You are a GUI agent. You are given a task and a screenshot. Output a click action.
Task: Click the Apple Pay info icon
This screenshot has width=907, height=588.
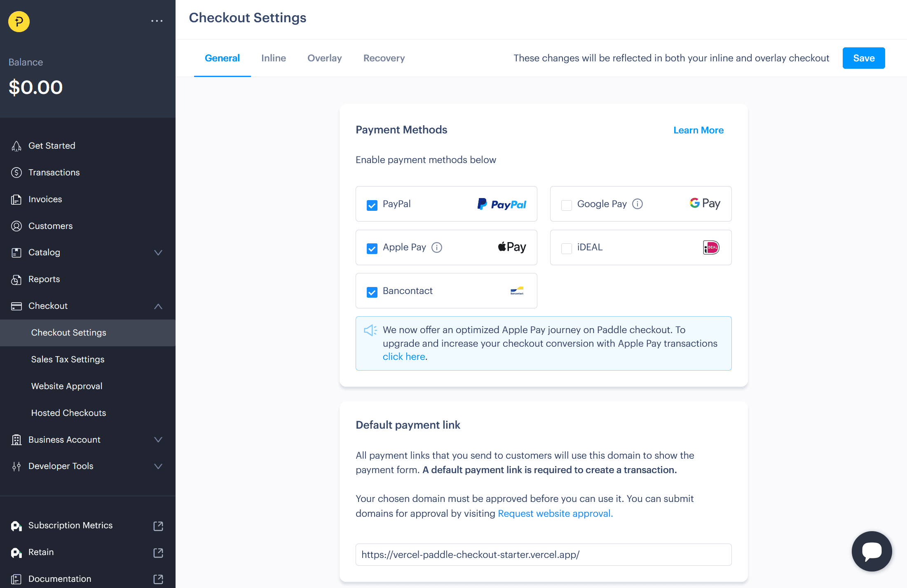pyautogui.click(x=437, y=247)
